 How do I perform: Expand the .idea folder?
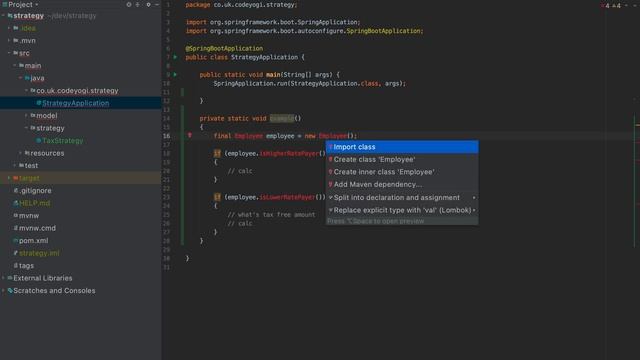pyautogui.click(x=9, y=28)
